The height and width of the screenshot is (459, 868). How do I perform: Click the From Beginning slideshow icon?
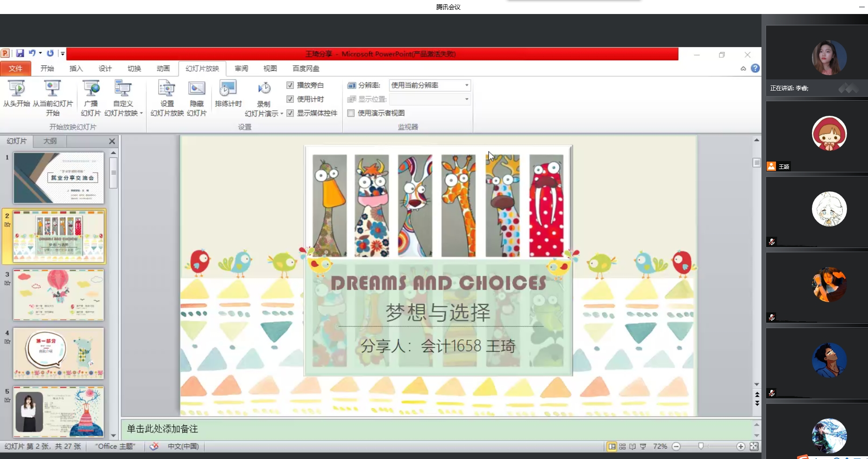tap(16, 89)
